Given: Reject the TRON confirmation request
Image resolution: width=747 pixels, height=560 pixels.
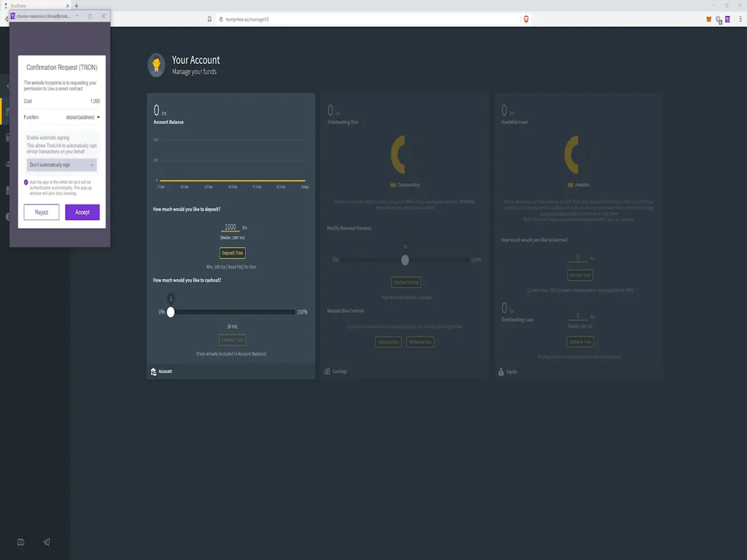Looking at the screenshot, I should (x=42, y=212).
